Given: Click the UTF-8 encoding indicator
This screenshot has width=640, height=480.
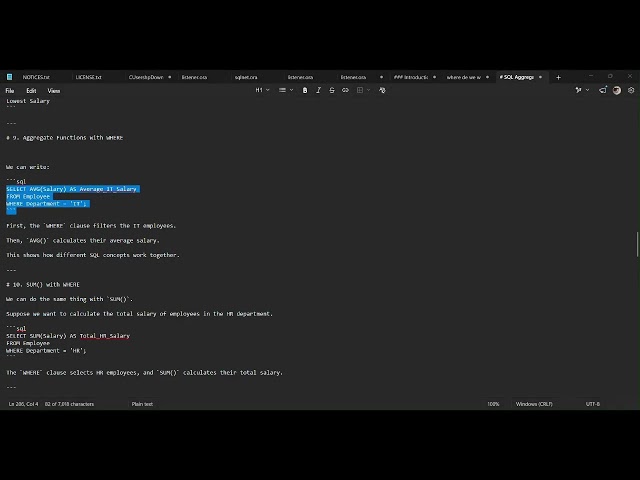Looking at the screenshot, I should pyautogui.click(x=593, y=404).
